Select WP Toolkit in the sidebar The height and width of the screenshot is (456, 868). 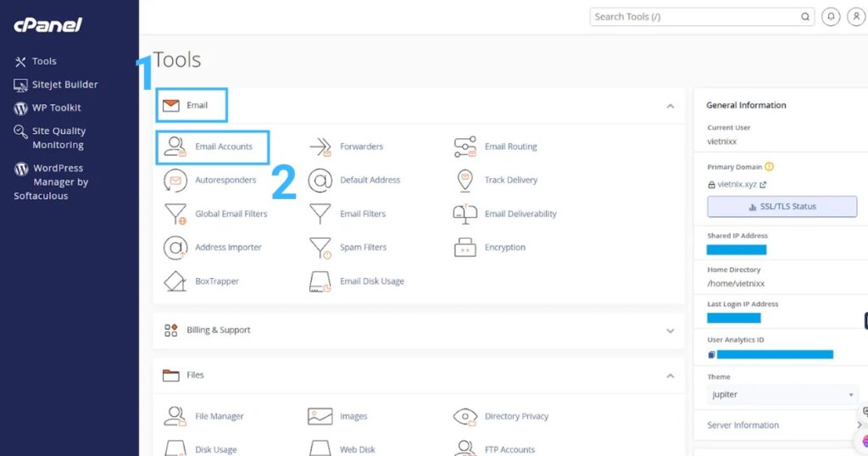[x=56, y=108]
